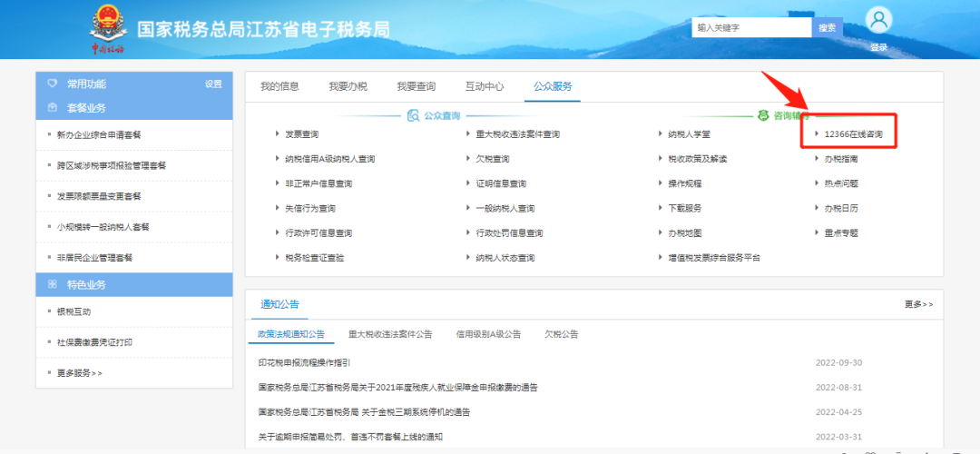980x454 pixels.
Task: Open 失信行为查询
Action: click(310, 208)
